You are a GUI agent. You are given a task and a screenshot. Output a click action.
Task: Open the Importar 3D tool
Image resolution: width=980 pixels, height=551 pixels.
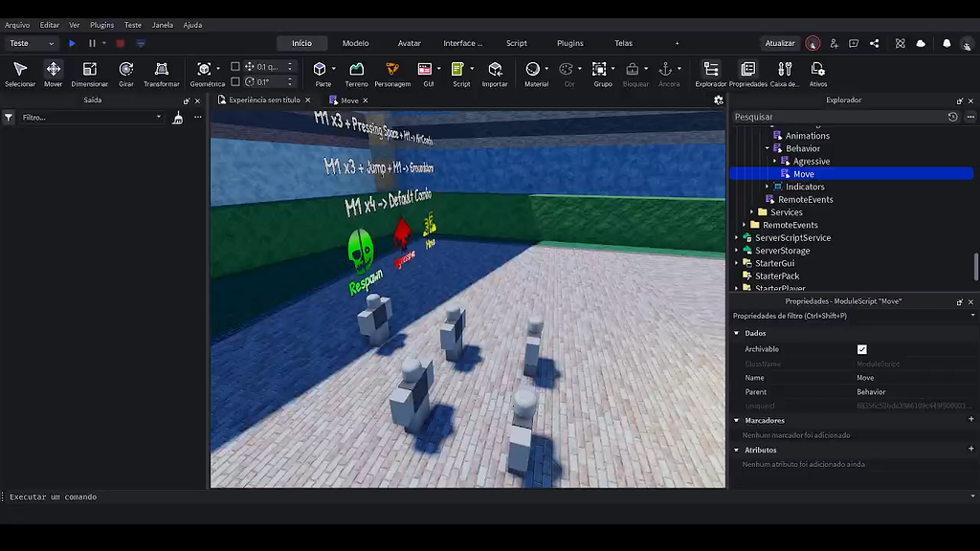(495, 73)
